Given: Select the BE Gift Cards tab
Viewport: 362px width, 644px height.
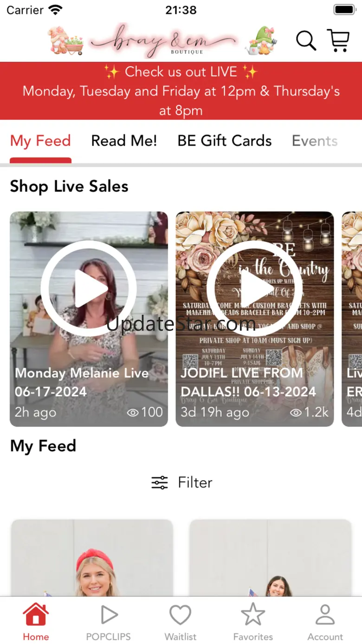Looking at the screenshot, I should (225, 141).
